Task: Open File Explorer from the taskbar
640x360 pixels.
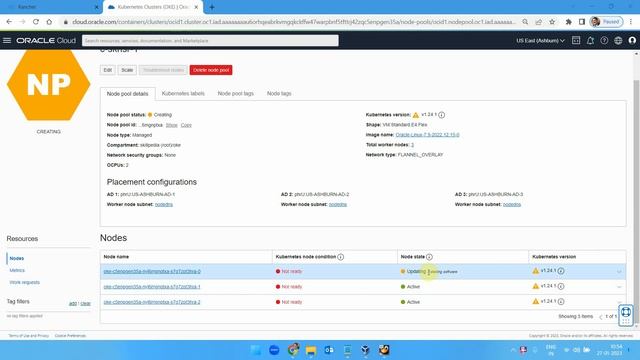Action: 311,350
